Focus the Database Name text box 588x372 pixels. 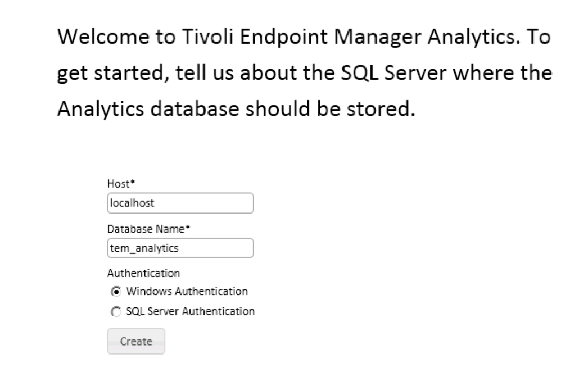pos(180,248)
